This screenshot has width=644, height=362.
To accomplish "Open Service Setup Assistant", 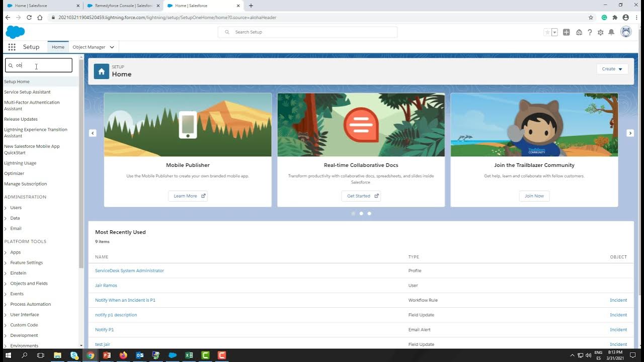I will (27, 92).
